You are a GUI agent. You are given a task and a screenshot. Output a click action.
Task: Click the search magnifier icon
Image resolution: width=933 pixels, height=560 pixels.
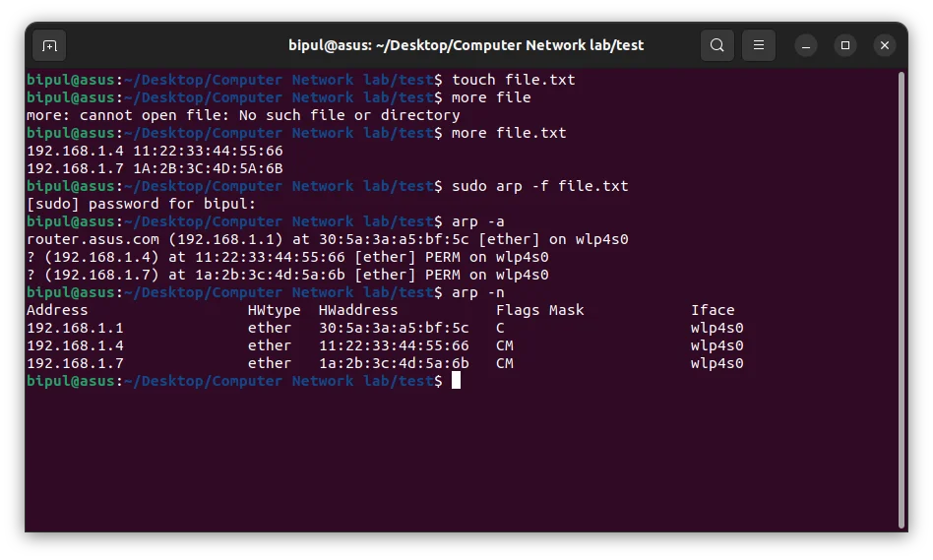[717, 45]
